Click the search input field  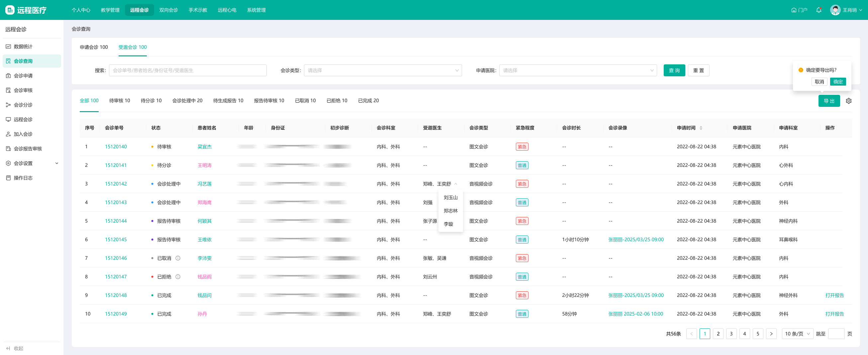coord(187,70)
